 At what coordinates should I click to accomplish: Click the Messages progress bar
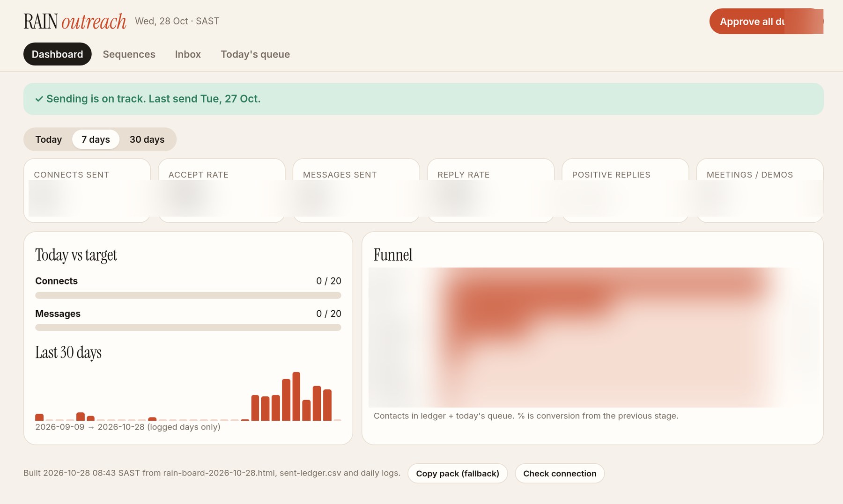188,328
